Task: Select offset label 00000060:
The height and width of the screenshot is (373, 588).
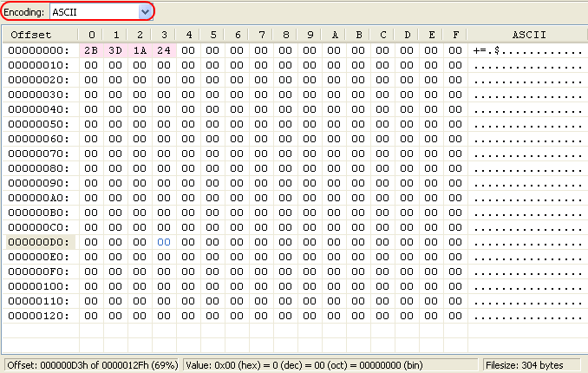Action: point(39,139)
